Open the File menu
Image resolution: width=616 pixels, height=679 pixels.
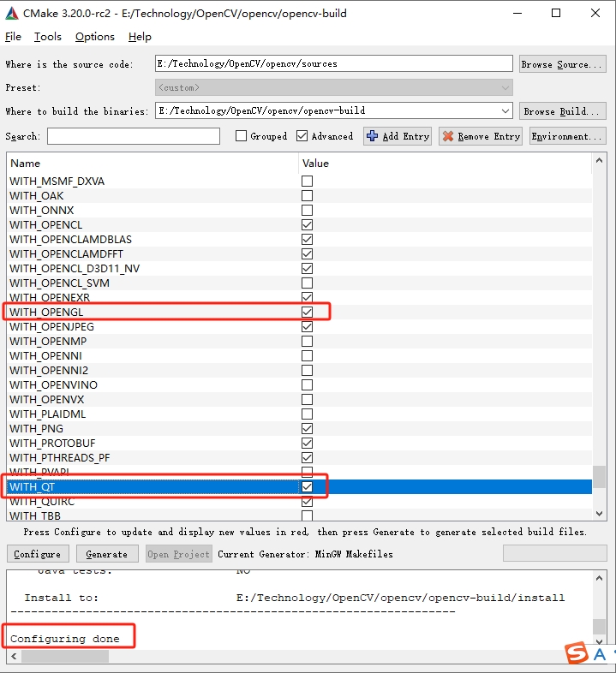pyautogui.click(x=13, y=37)
